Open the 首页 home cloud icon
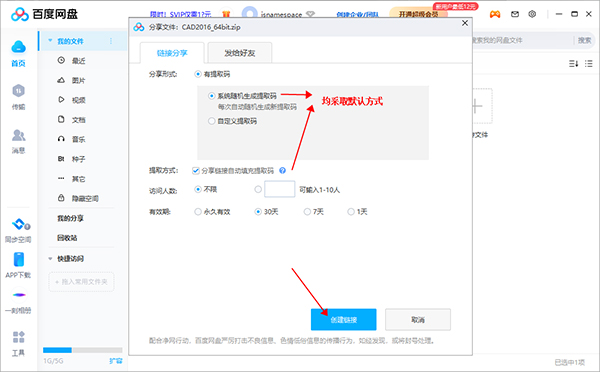 click(18, 47)
